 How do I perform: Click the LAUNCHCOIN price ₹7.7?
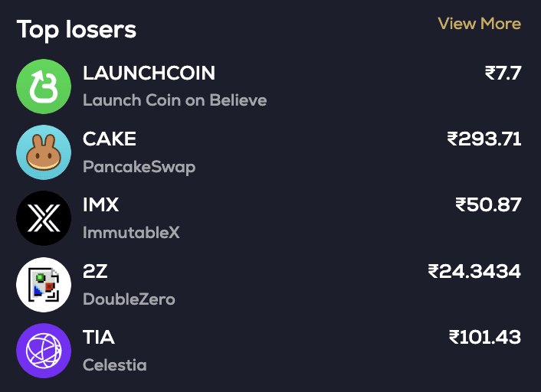[503, 73]
